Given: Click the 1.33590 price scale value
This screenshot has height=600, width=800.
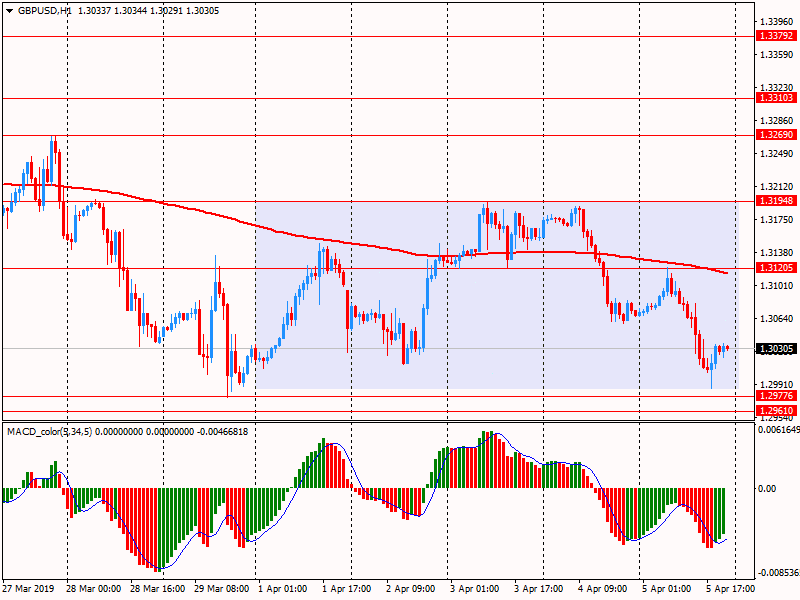Looking at the screenshot, I should coord(777,55).
